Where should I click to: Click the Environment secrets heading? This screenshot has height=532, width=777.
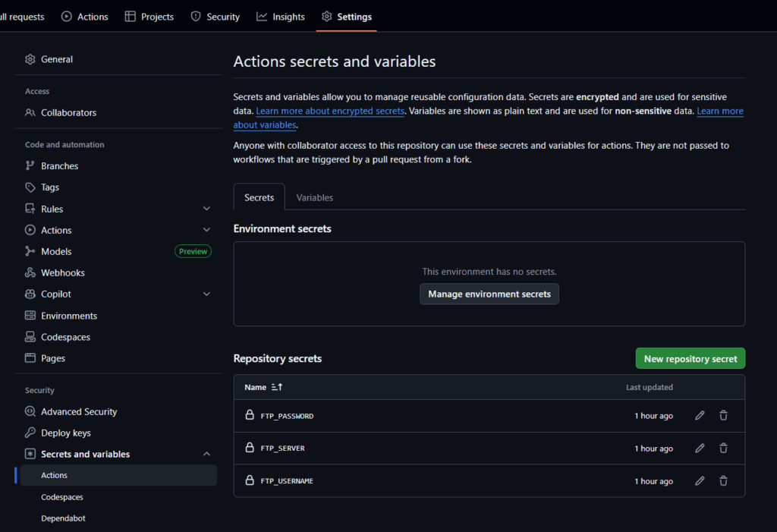[282, 228]
